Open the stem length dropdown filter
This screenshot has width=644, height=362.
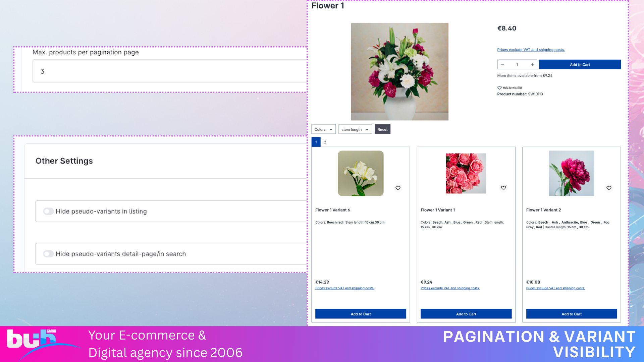click(x=355, y=129)
